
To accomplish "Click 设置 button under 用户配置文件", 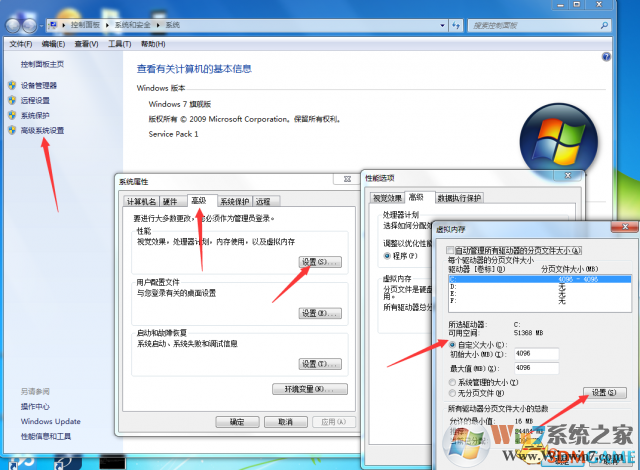I will 320,313.
